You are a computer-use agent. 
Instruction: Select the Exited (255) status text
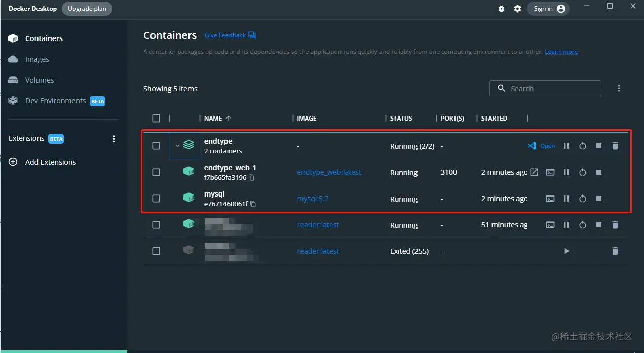[409, 251]
